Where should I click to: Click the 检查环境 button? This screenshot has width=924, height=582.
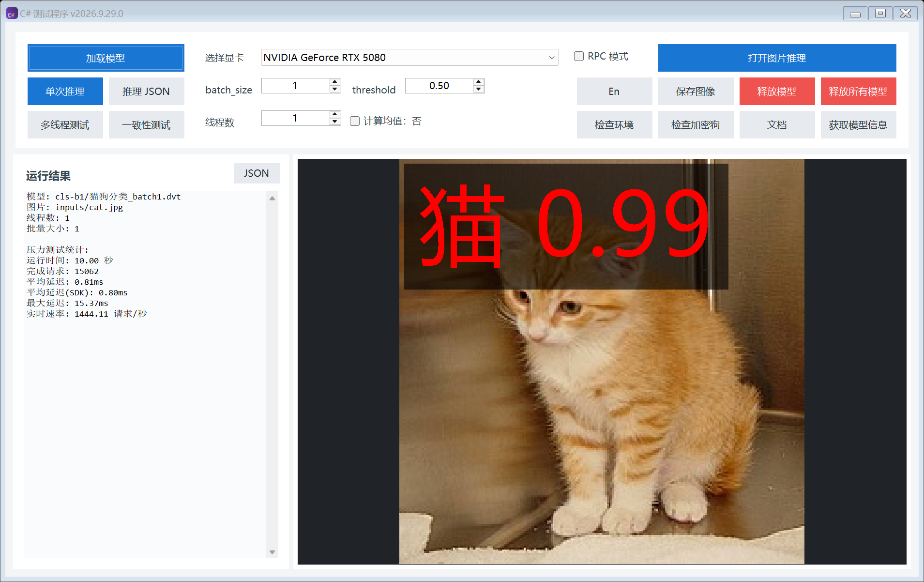[x=614, y=125]
